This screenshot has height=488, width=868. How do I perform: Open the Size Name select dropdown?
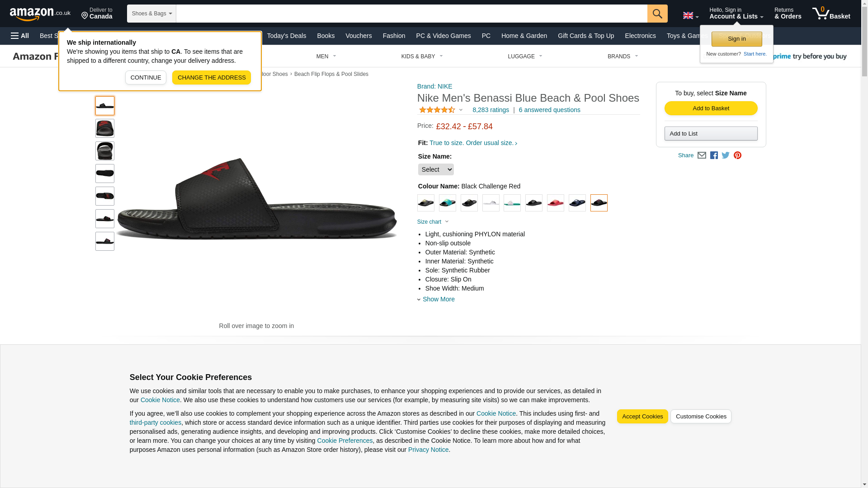click(435, 169)
